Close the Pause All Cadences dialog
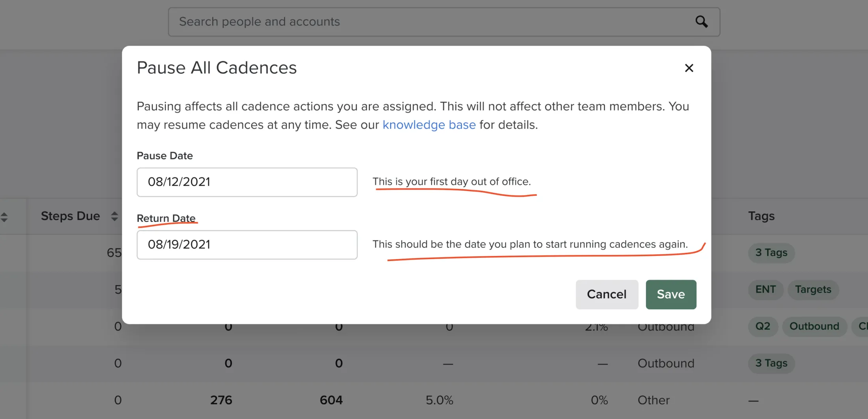This screenshot has width=868, height=419. pyautogui.click(x=689, y=68)
